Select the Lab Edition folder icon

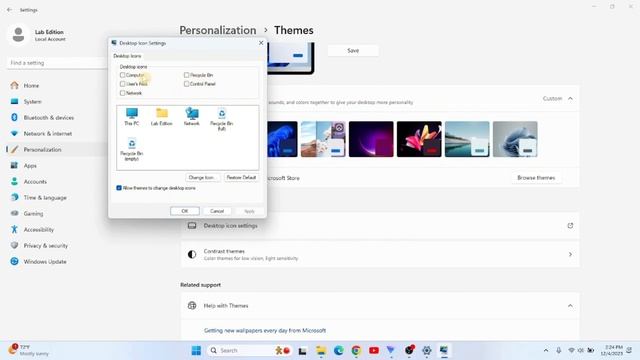162,117
